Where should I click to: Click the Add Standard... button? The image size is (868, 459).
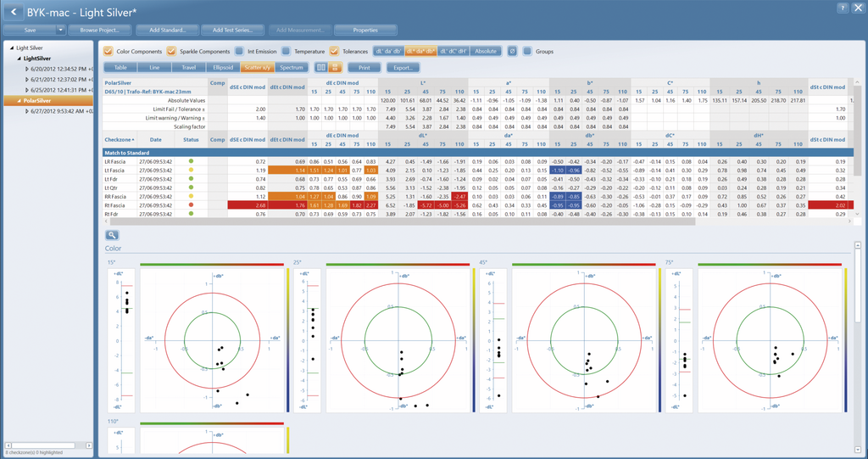tap(167, 30)
